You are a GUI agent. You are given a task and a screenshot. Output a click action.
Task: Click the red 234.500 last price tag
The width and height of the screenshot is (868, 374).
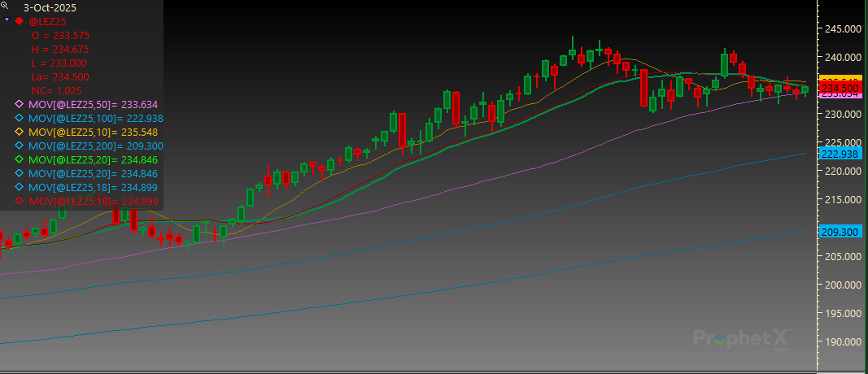click(x=840, y=88)
